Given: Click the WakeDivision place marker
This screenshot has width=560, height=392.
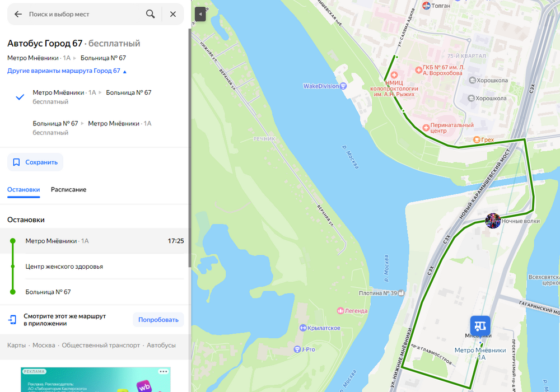Looking at the screenshot, I should 343,86.
